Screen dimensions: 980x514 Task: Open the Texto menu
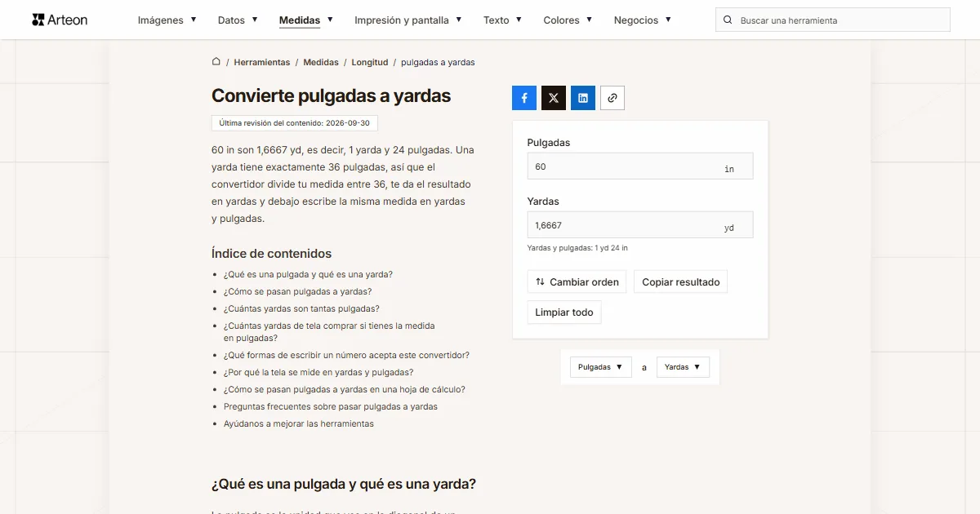point(502,20)
